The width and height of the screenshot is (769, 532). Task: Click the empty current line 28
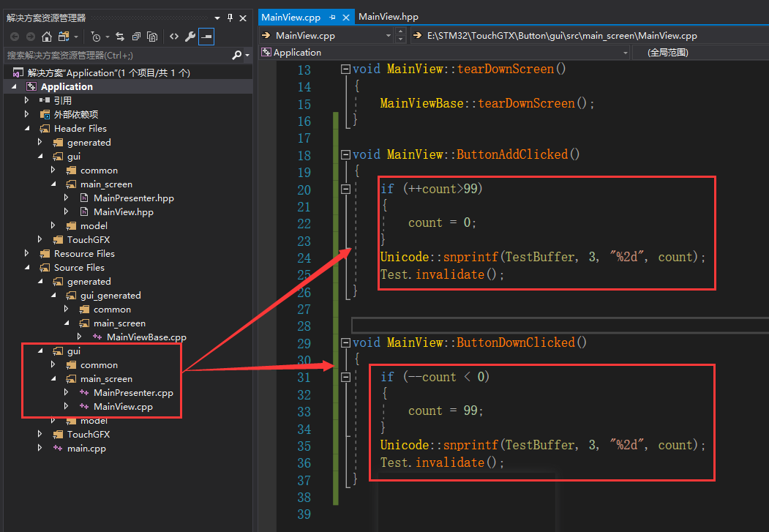coord(560,325)
